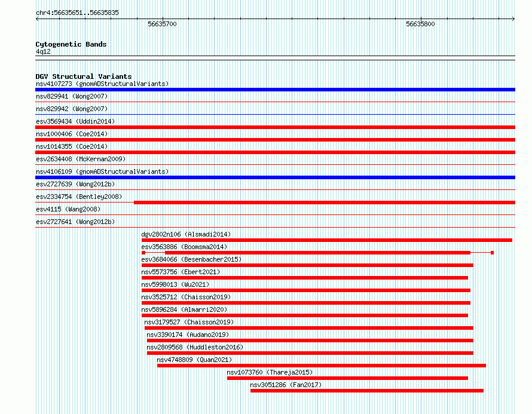Viewport: 532px width, 414px height.
Task: Open variant esv3569434 (Uddin2014) label
Action: (75, 121)
